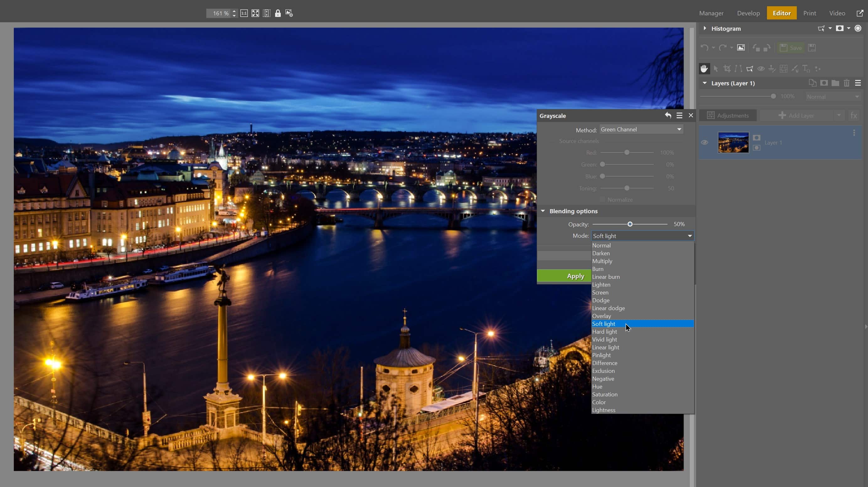Select the Crop tool
This screenshot has height=487, width=868.
coord(727,69)
